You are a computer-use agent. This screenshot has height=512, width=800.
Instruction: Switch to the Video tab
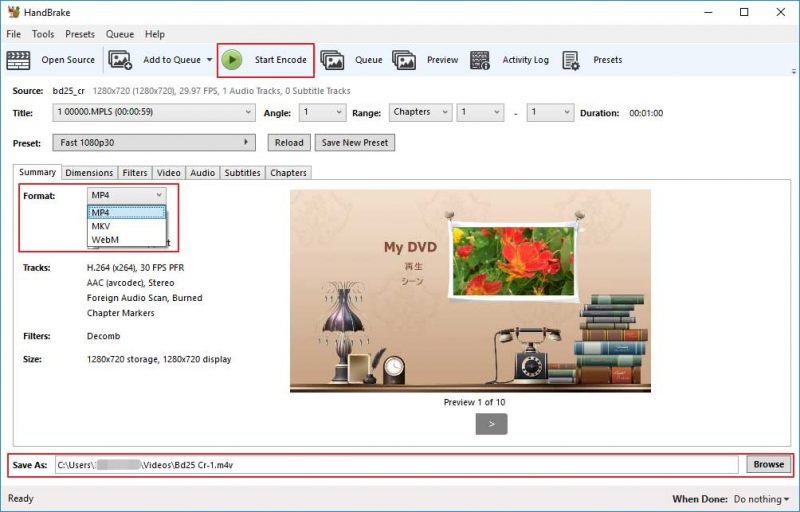tap(169, 173)
